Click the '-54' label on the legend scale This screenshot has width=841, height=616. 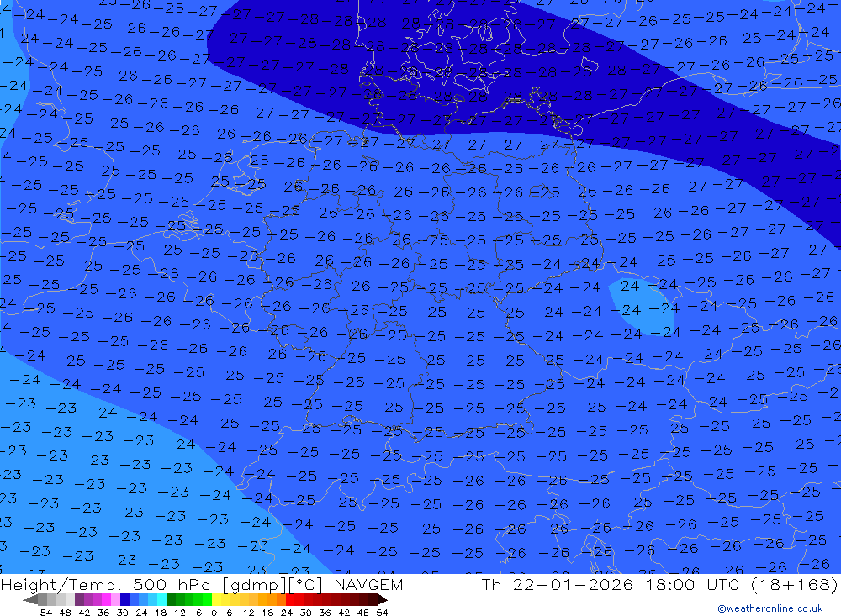click(42, 613)
